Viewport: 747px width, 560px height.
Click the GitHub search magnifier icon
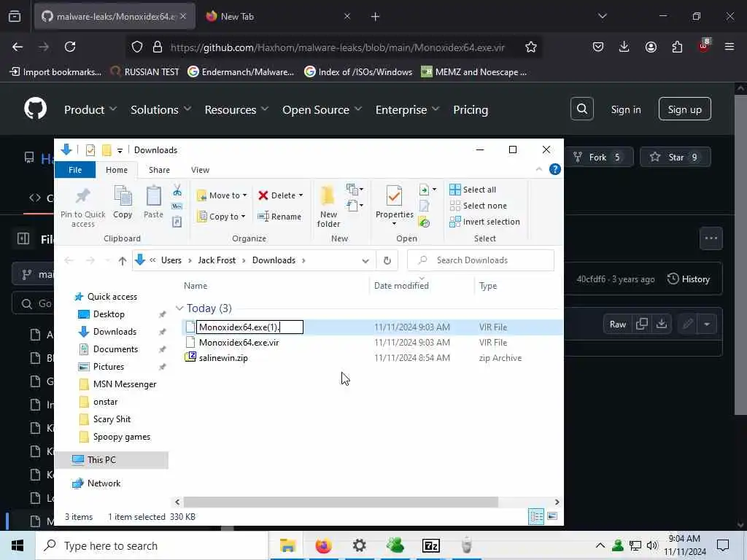[581, 109]
